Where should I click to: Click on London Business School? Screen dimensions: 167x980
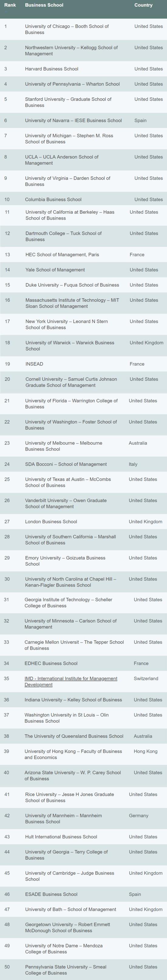[x=51, y=521]
